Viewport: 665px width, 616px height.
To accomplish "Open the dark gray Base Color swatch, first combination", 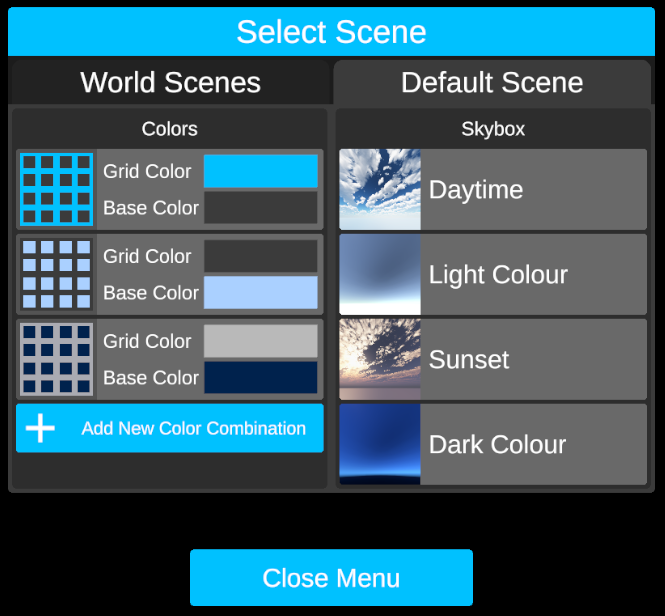I will [x=261, y=208].
